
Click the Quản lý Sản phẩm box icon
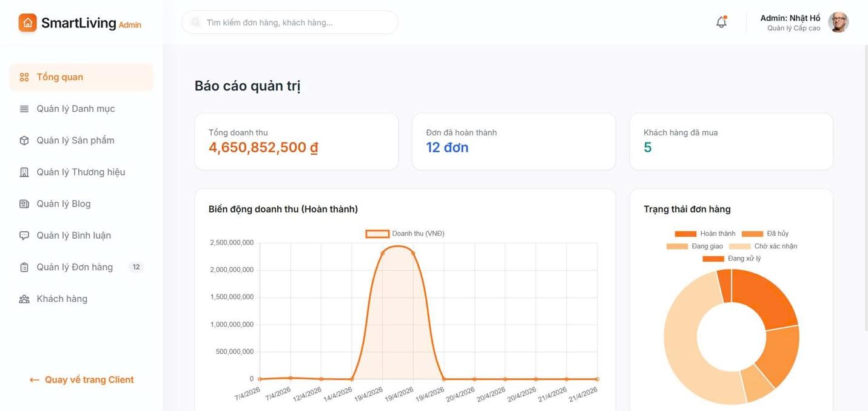point(24,140)
